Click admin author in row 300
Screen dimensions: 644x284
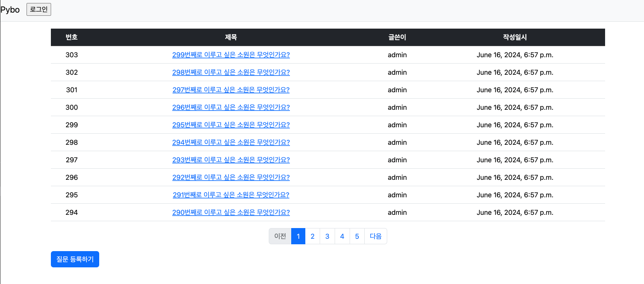pyautogui.click(x=397, y=107)
